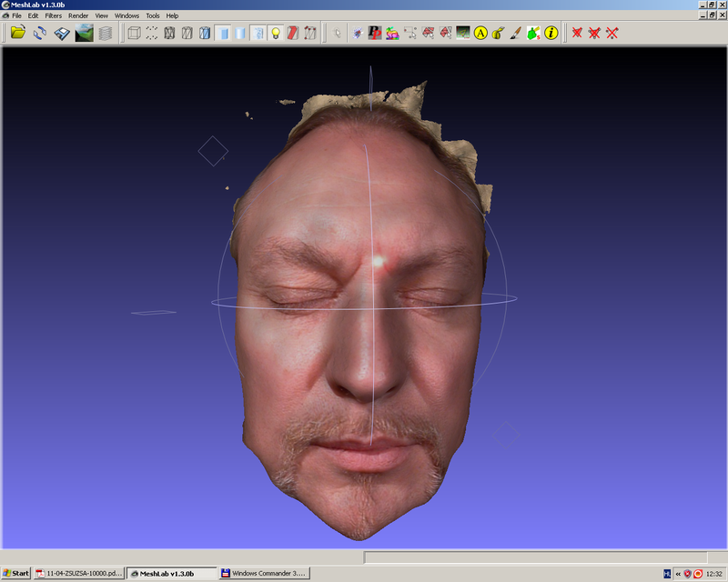Screen dimensions: 728x582
Task: Open the Help menu
Action: point(172,15)
